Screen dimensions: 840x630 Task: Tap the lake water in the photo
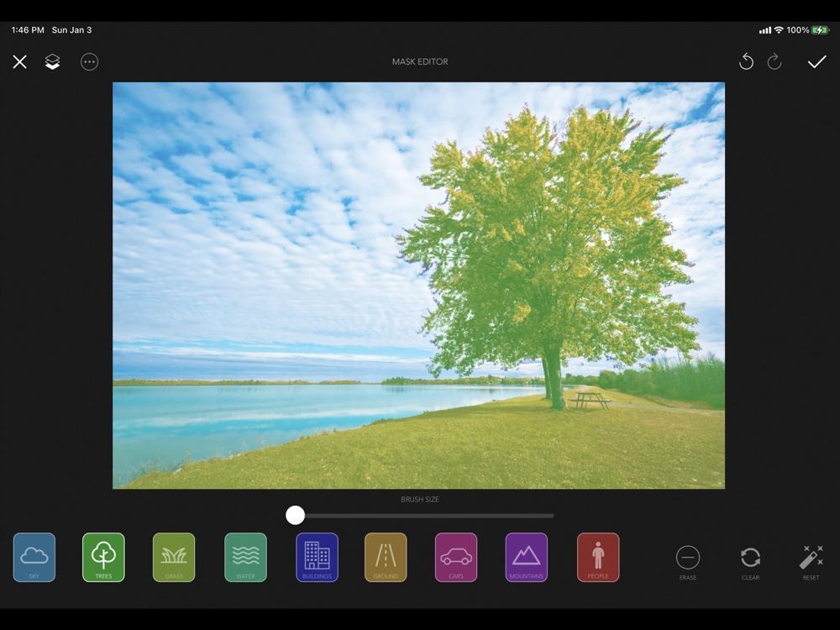pos(257,415)
